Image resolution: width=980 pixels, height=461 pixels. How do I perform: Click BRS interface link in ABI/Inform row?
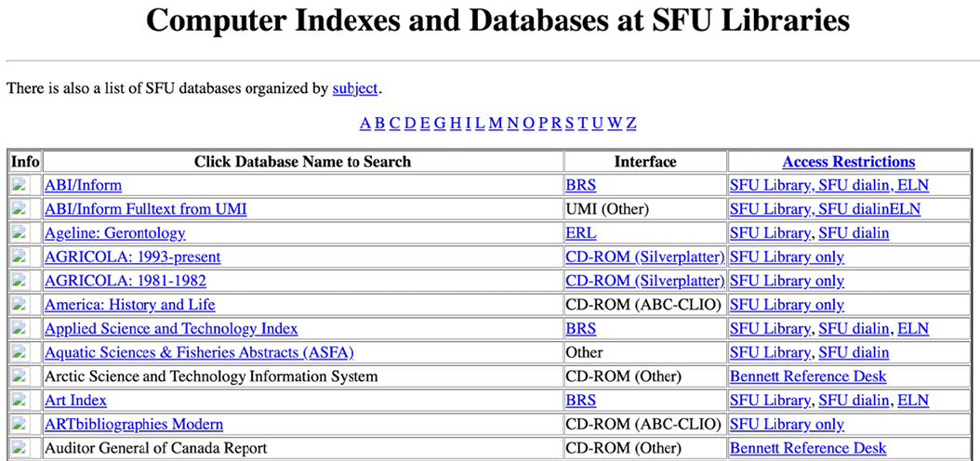pyautogui.click(x=581, y=185)
